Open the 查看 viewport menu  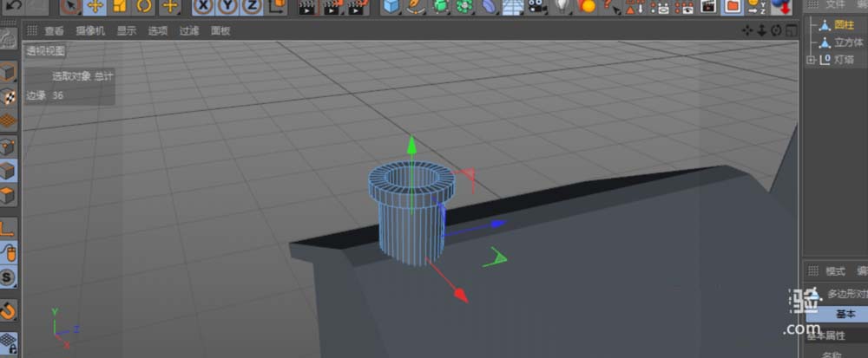point(54,31)
